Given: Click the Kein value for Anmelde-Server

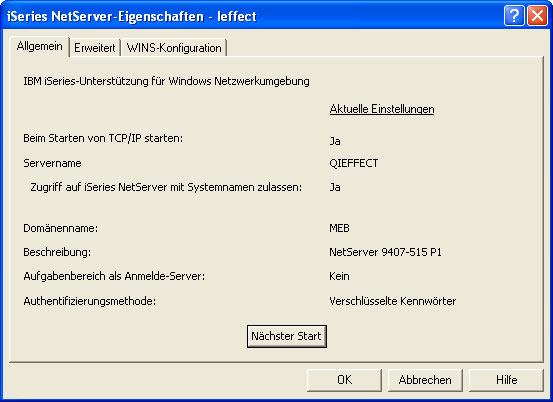Looking at the screenshot, I should [339, 276].
